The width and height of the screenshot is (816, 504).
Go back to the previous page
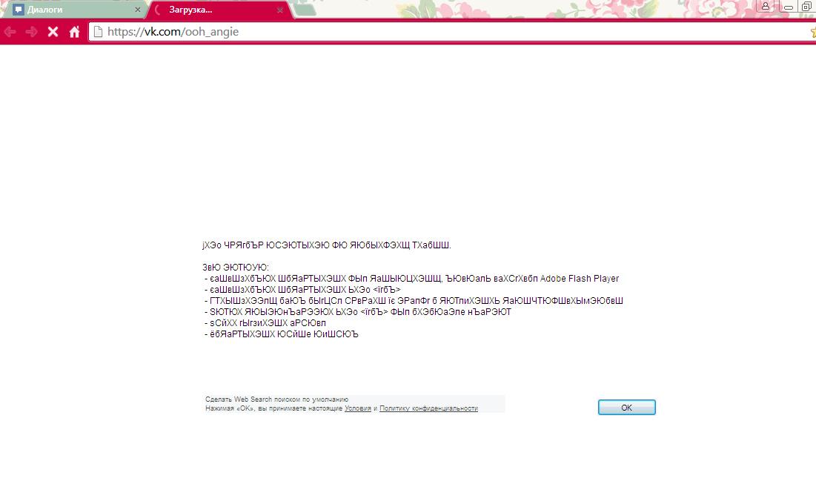(x=10, y=32)
